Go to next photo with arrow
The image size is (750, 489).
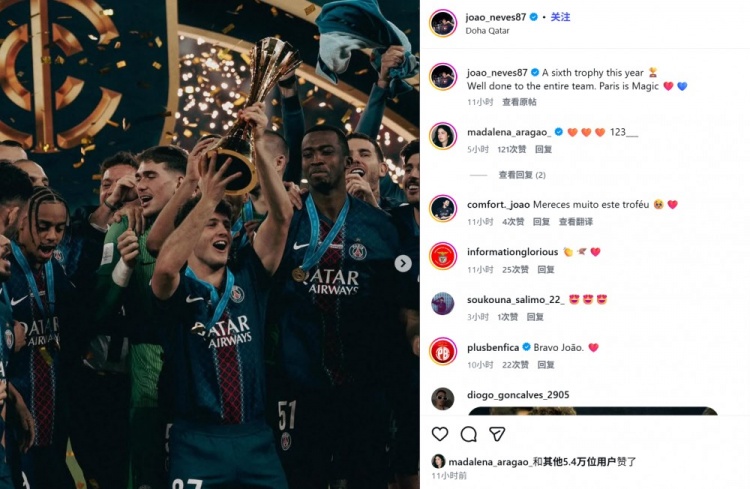pyautogui.click(x=403, y=263)
